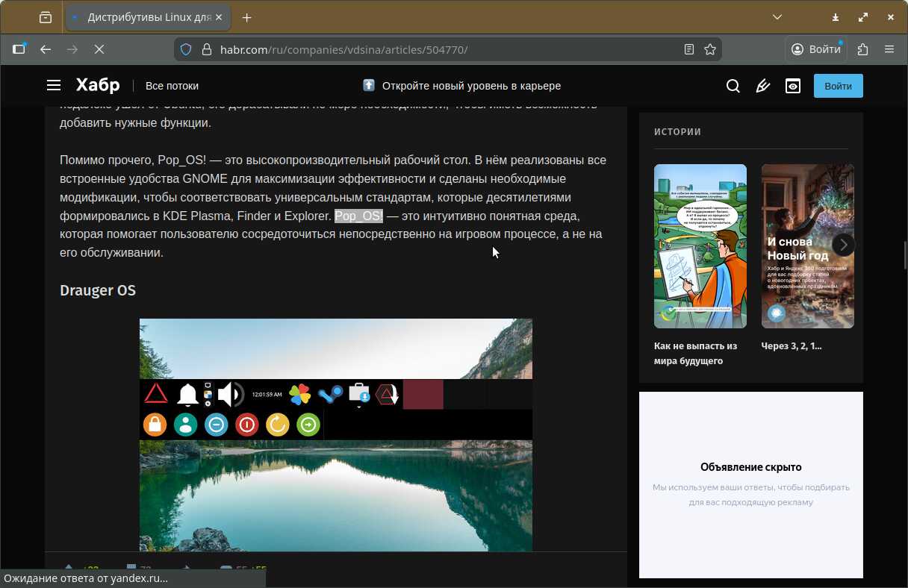The width and height of the screenshot is (908, 588).
Task: Open the tracking protection shield
Action: tap(187, 49)
